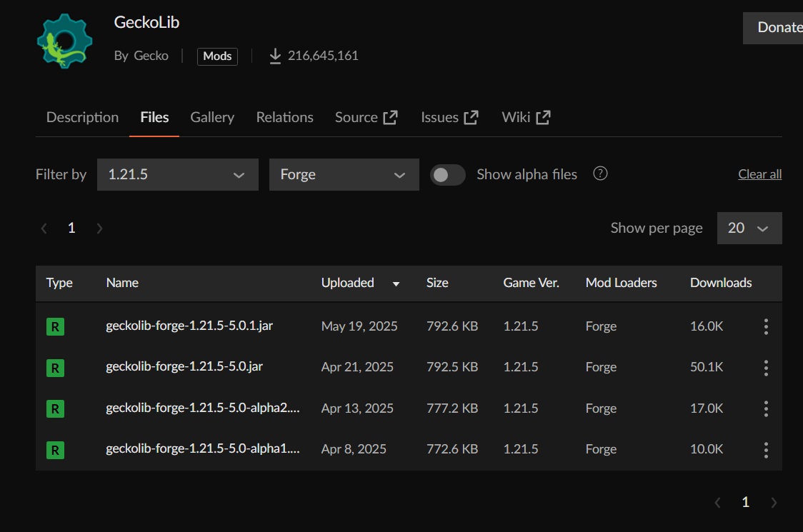803x532 pixels.
Task: Go to next page, bottom pagination arrow
Action: (774, 503)
